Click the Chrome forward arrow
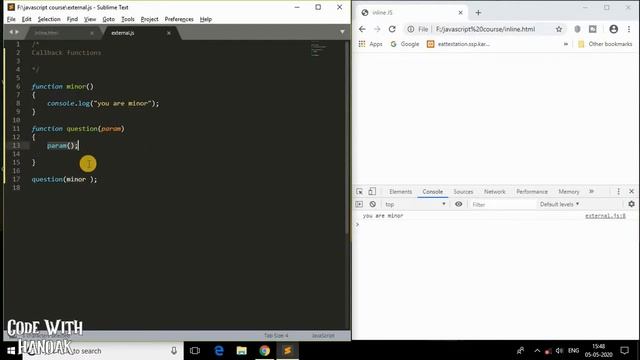This screenshot has width=640, height=360. click(377, 29)
